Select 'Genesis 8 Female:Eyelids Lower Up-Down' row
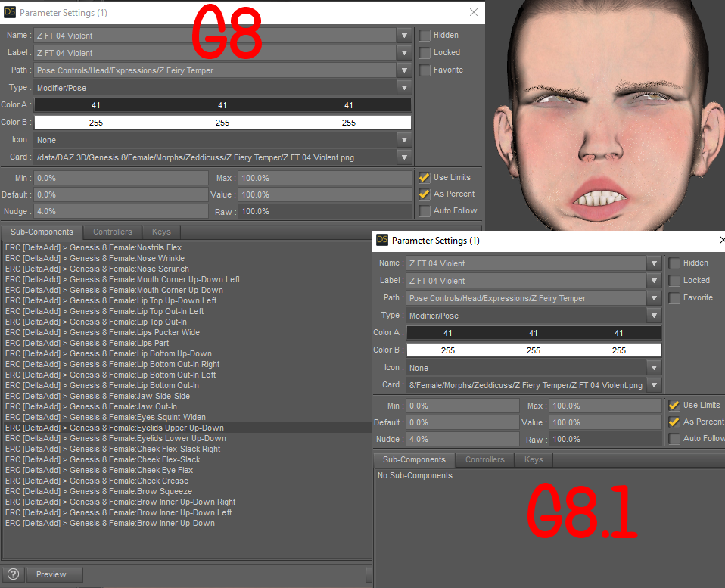This screenshot has height=588, width=725. point(187,439)
